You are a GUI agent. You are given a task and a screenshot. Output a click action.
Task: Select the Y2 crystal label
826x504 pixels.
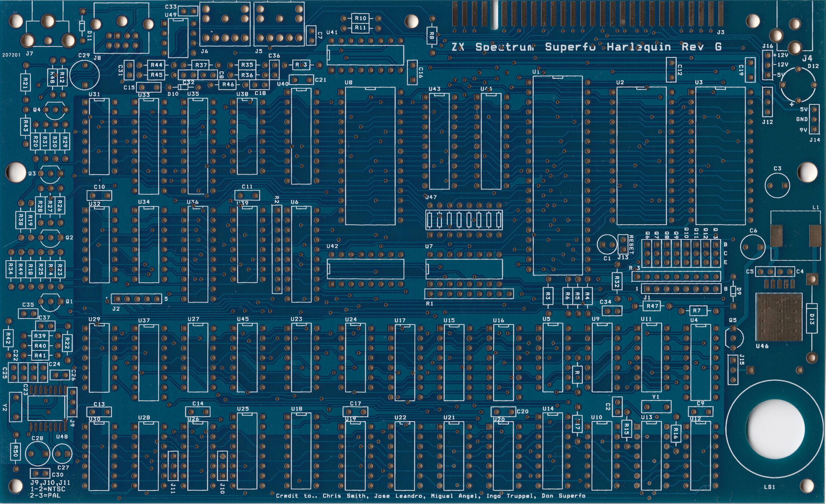pyautogui.click(x=5, y=408)
